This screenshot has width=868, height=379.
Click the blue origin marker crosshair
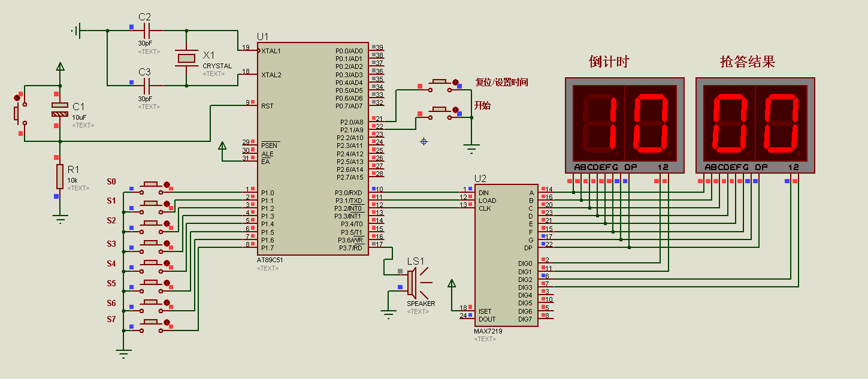pos(424,141)
